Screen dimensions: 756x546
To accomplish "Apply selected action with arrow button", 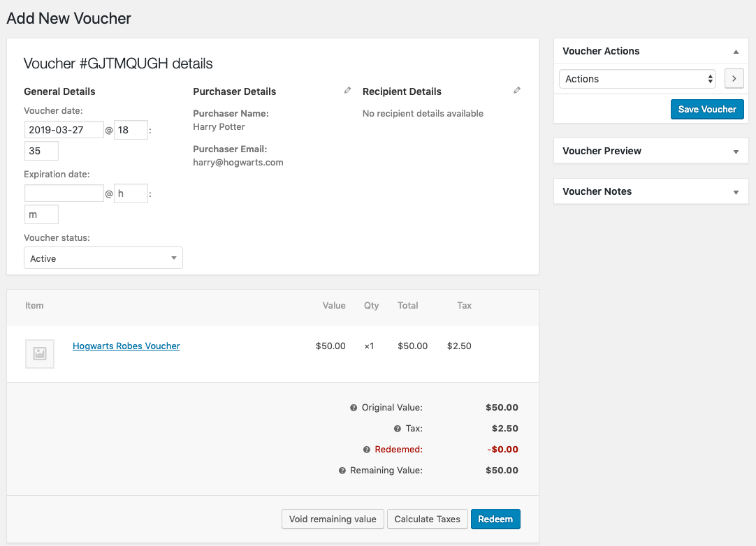I will [734, 79].
